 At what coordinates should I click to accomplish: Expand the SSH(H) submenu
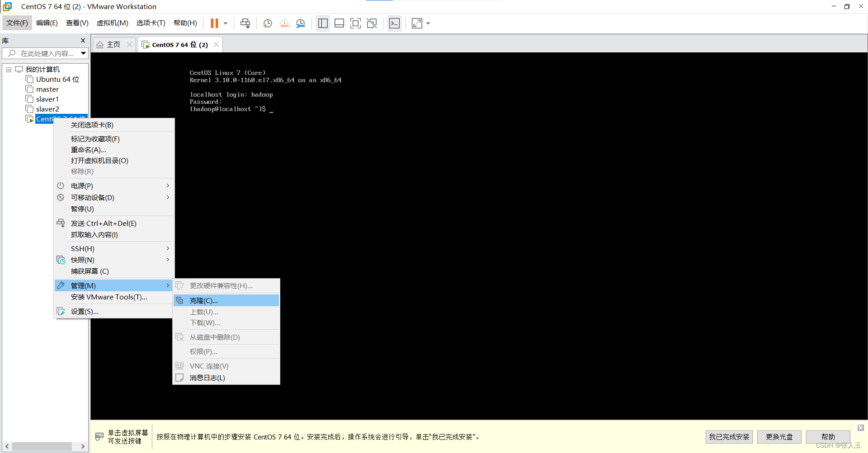114,248
